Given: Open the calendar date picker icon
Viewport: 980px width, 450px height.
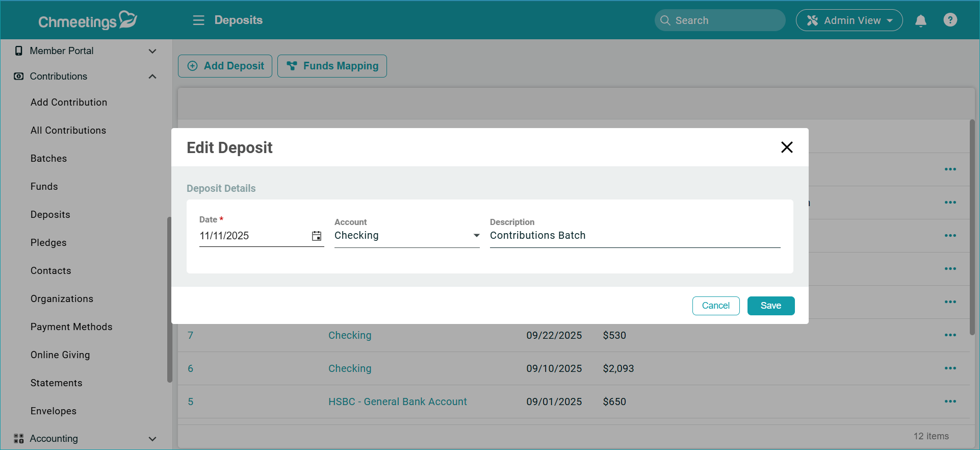Looking at the screenshot, I should click(x=317, y=236).
